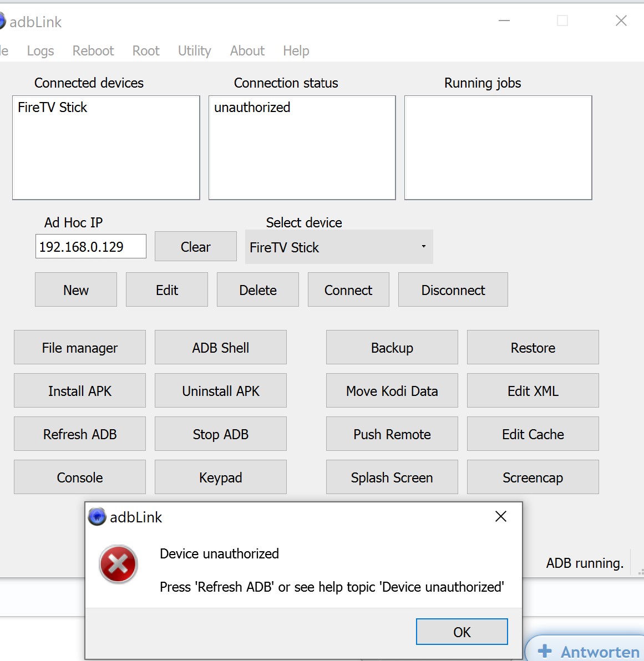Click the Refresh ADB button
644x661 pixels.
click(80, 434)
